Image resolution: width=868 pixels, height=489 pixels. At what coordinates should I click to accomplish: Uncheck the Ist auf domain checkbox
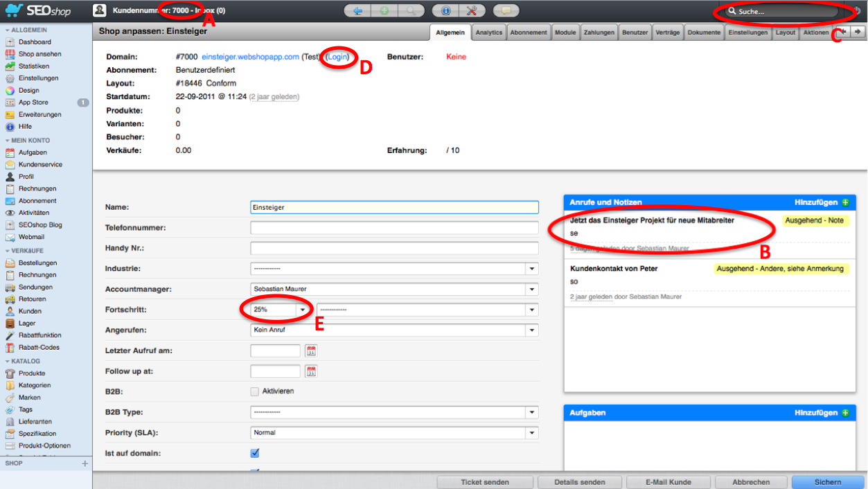(x=254, y=453)
